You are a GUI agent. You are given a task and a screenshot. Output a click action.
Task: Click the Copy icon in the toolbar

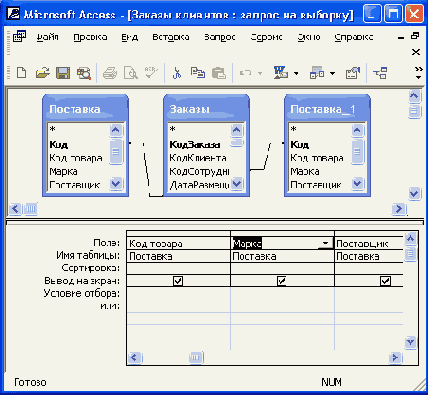click(x=198, y=73)
